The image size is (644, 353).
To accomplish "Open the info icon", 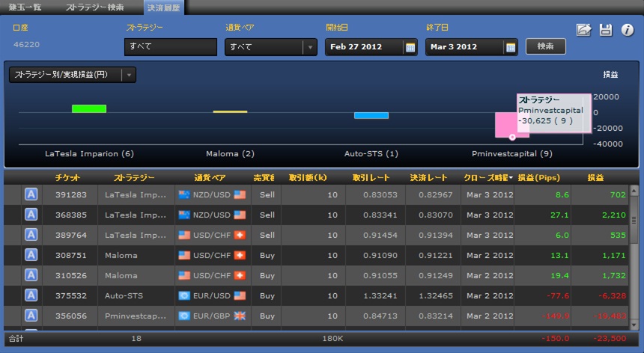I will coord(628,30).
